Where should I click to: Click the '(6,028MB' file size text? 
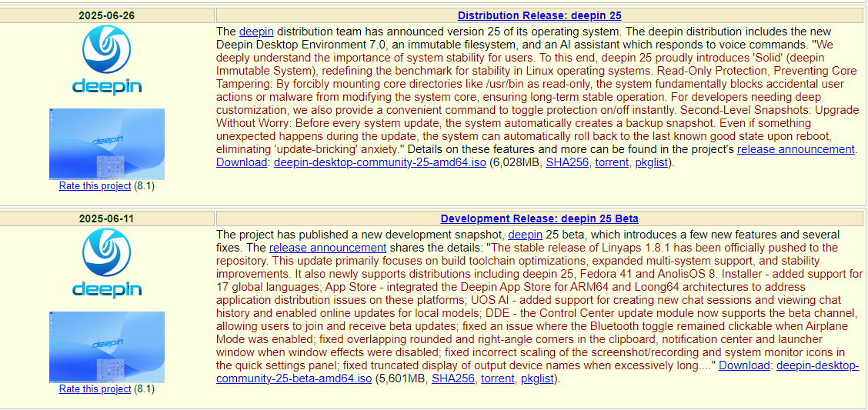pyautogui.click(x=514, y=162)
